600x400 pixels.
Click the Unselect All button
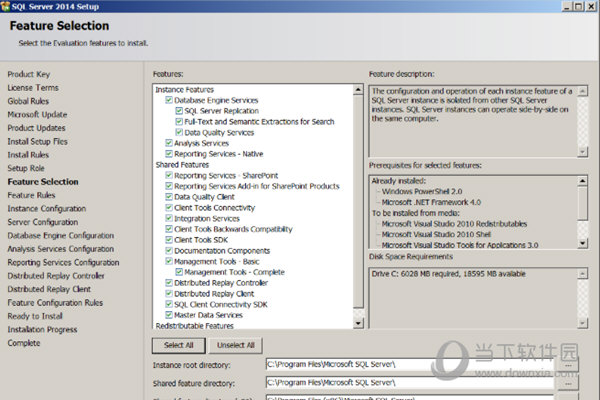coord(236,345)
